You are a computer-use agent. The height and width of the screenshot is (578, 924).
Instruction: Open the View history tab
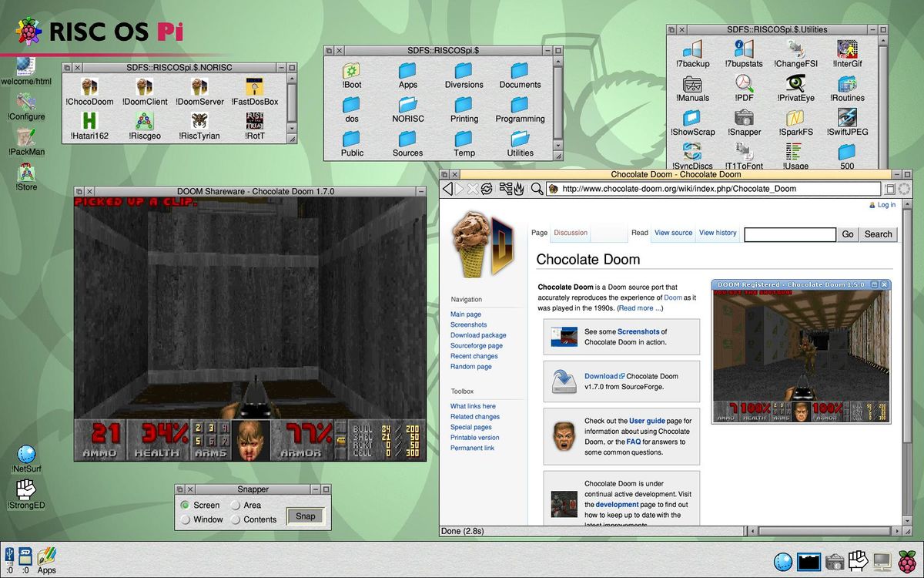718,233
